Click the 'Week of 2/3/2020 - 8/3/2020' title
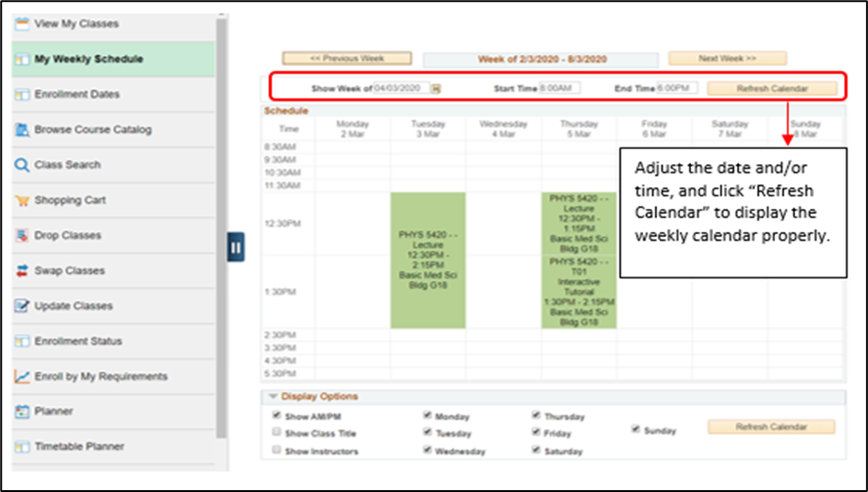This screenshot has height=492, width=868. tap(543, 59)
